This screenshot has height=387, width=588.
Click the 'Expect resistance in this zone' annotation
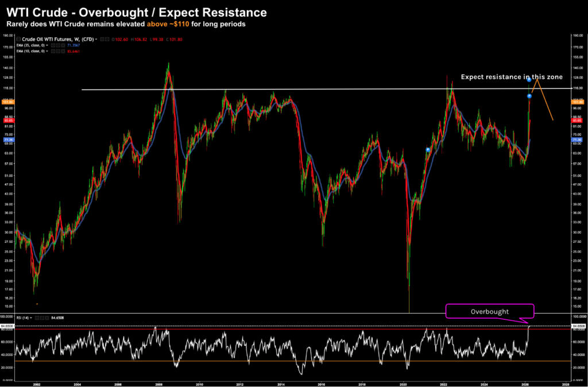pos(511,76)
